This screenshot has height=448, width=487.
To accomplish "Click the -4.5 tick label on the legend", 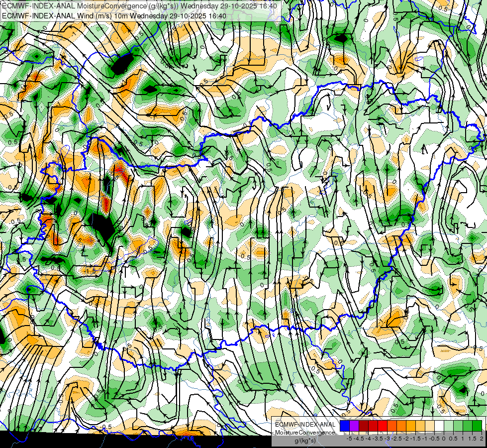I will click(x=359, y=439).
